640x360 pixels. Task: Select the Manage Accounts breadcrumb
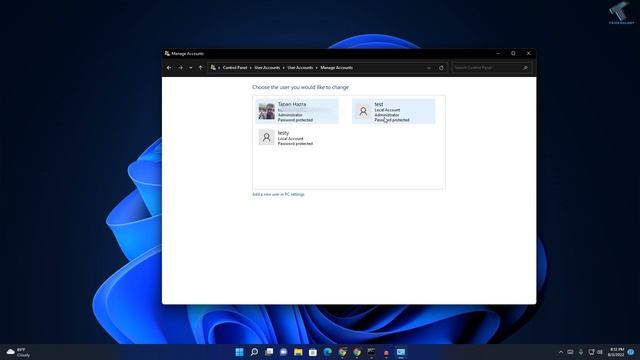click(x=336, y=68)
